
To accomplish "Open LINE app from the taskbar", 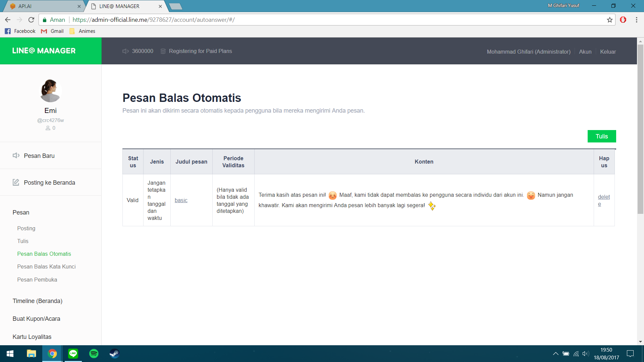I will [73, 354].
